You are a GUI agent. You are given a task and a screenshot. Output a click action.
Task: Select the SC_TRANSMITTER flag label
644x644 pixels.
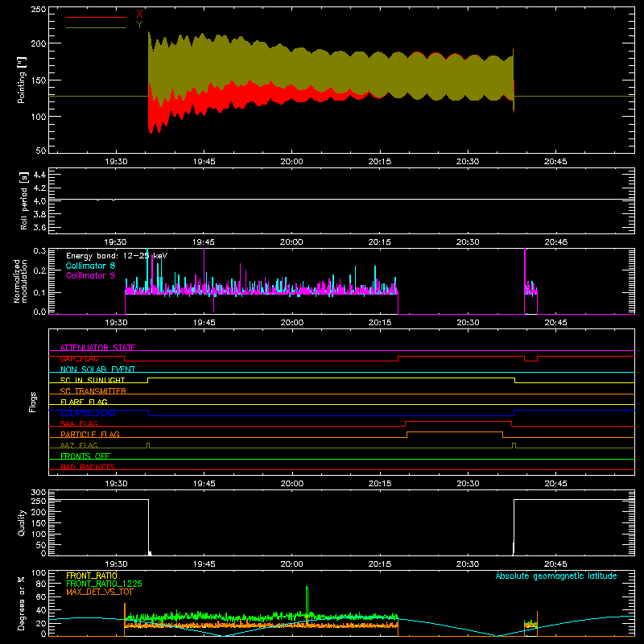pyautogui.click(x=93, y=390)
